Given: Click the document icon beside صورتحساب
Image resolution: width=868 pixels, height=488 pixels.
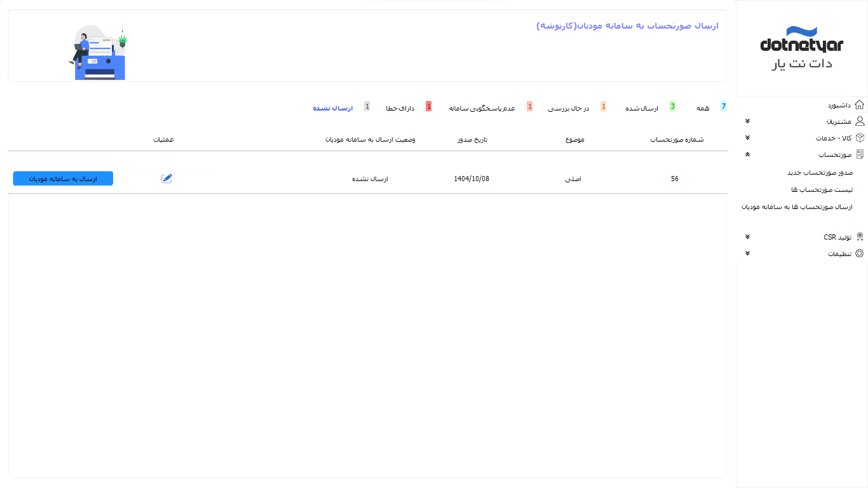Looking at the screenshot, I should pos(859,154).
